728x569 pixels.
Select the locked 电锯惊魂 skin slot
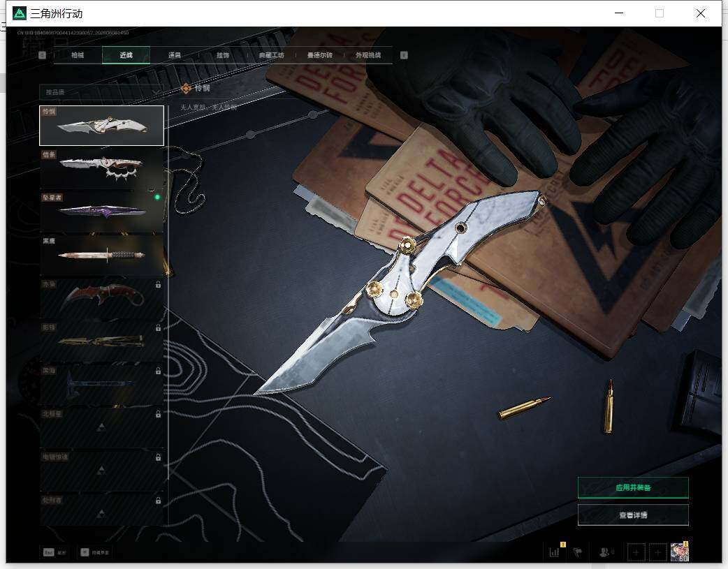pyautogui.click(x=102, y=471)
